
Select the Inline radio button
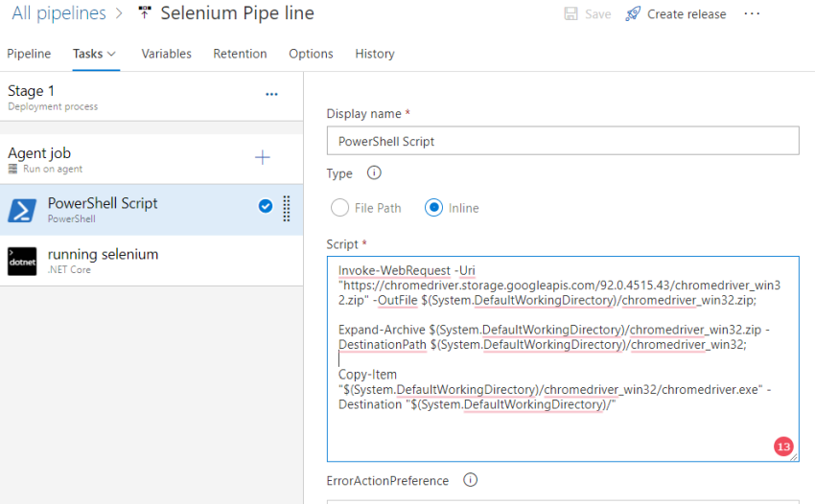point(433,208)
